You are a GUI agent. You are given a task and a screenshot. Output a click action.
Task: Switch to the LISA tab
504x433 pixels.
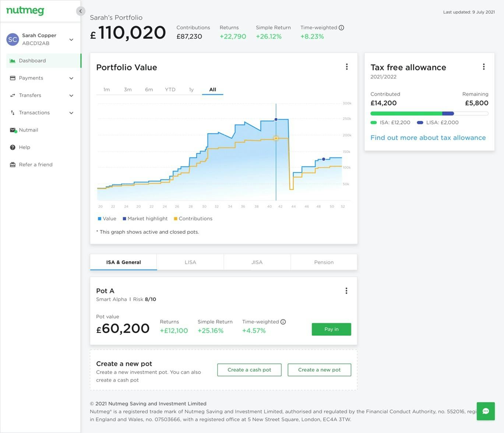pos(190,262)
